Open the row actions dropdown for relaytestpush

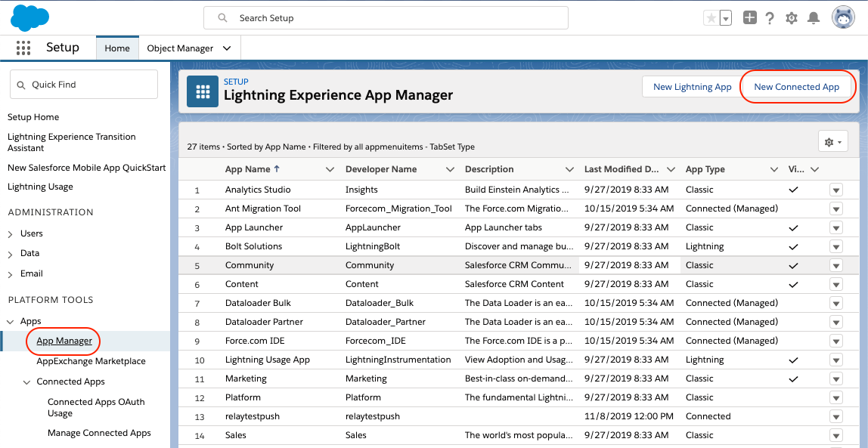click(x=836, y=416)
